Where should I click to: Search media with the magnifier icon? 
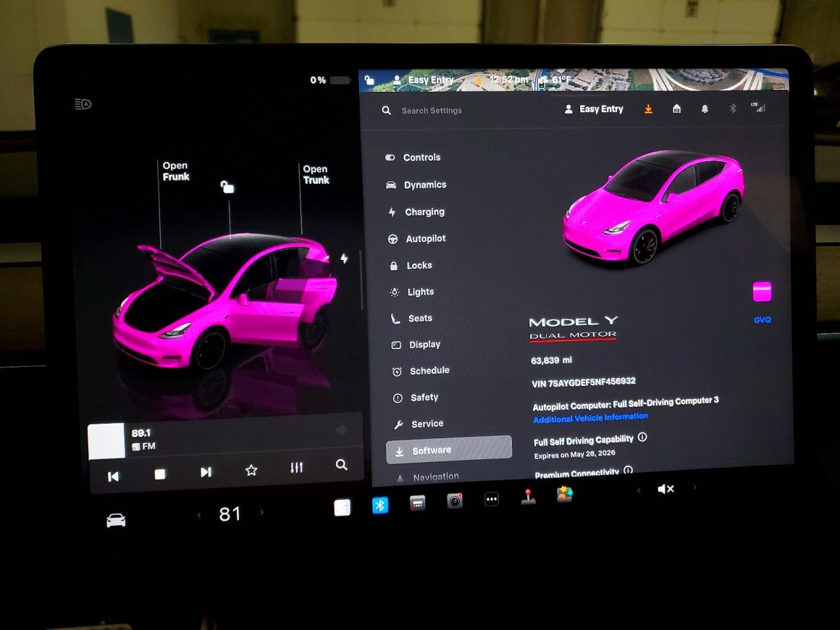coord(341,465)
